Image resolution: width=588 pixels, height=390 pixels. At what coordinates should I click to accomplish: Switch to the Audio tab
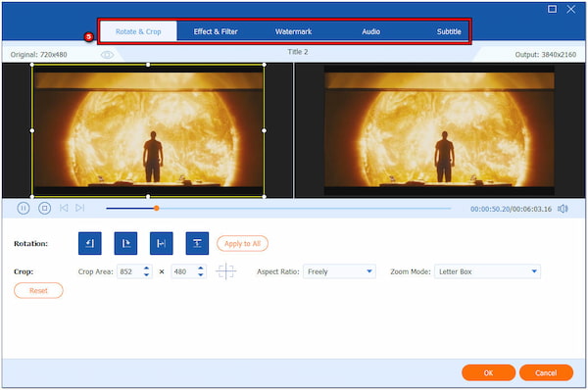click(370, 31)
